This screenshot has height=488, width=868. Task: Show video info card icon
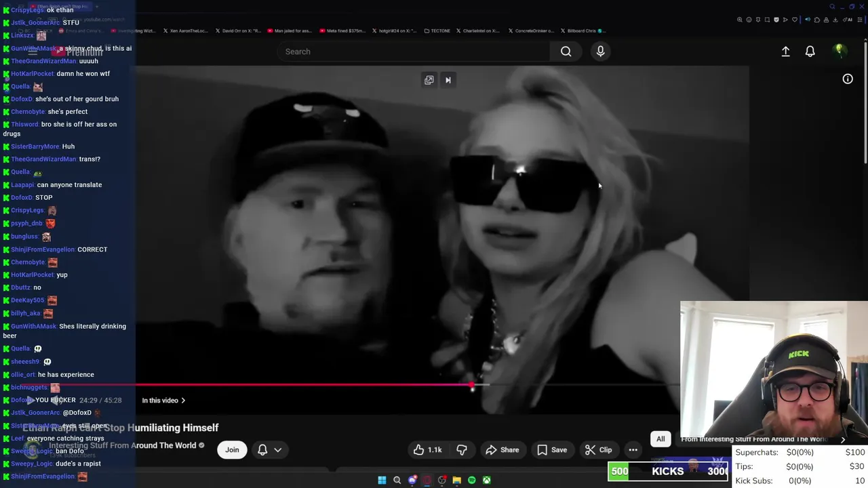pyautogui.click(x=848, y=79)
